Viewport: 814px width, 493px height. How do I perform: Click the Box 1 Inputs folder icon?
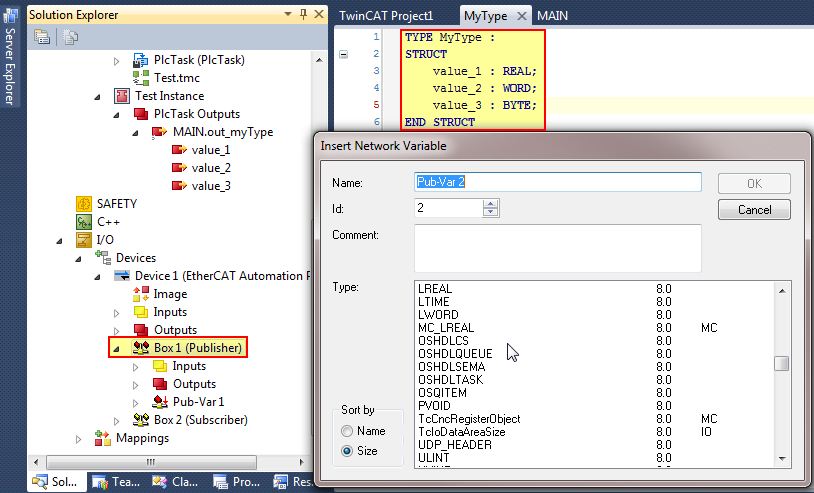[159, 366]
